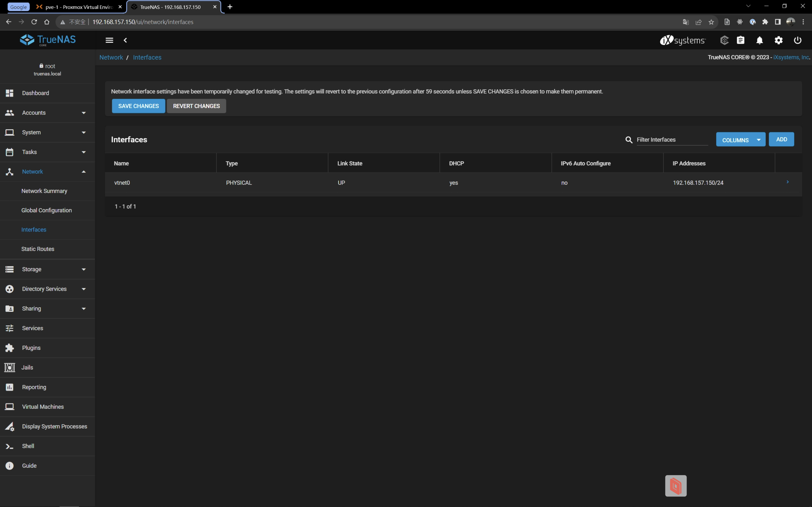Click the power icon in top bar
The width and height of the screenshot is (812, 507).
tap(798, 40)
